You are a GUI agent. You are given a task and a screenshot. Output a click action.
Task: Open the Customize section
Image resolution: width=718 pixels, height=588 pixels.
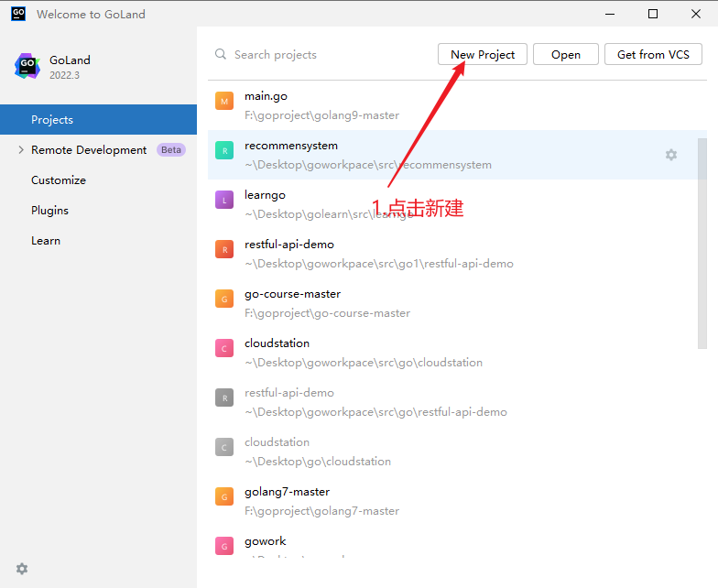[x=59, y=180]
